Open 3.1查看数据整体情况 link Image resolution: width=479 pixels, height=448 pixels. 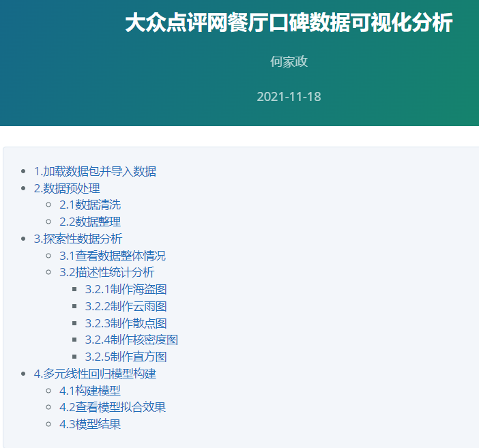(113, 256)
